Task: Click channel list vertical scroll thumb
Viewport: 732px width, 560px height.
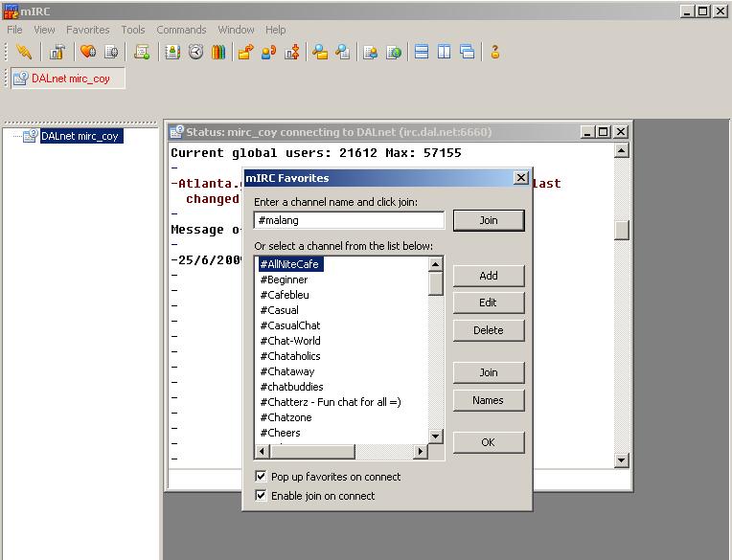Action: point(436,284)
